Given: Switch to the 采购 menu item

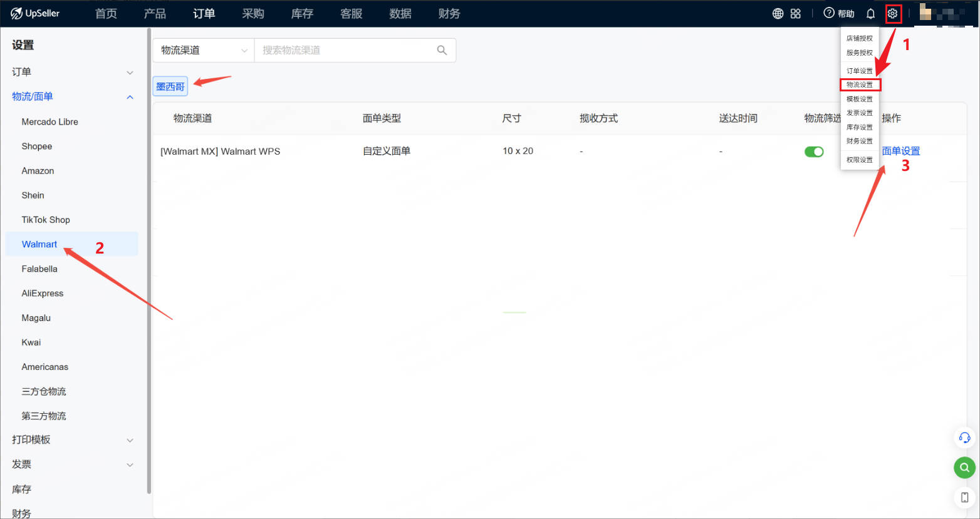Looking at the screenshot, I should pos(253,13).
